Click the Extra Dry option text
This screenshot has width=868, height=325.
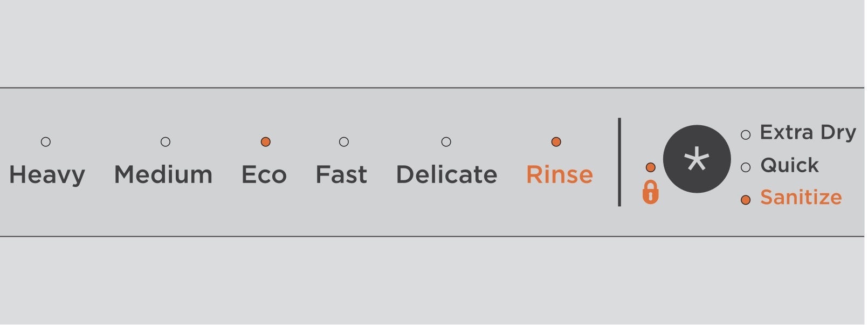pos(808,132)
